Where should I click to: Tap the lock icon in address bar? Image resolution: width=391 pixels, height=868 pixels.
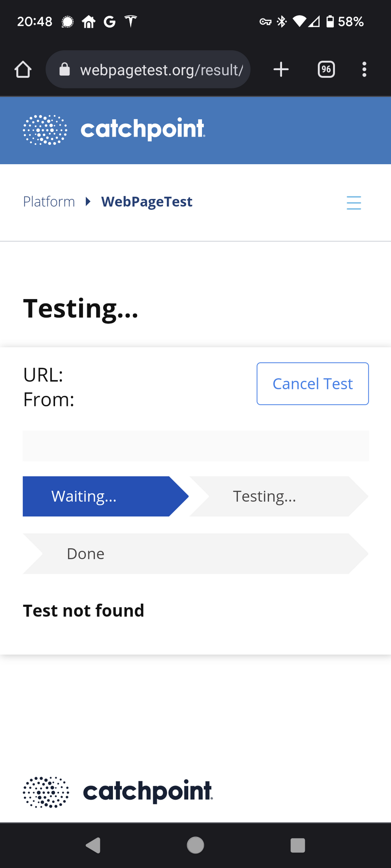click(65, 70)
